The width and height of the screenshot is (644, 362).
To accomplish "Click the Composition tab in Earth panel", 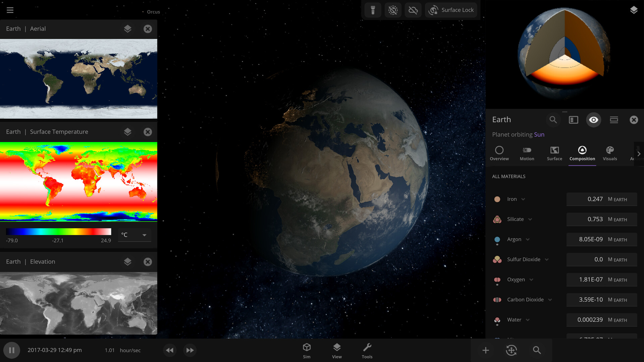I will (x=582, y=153).
